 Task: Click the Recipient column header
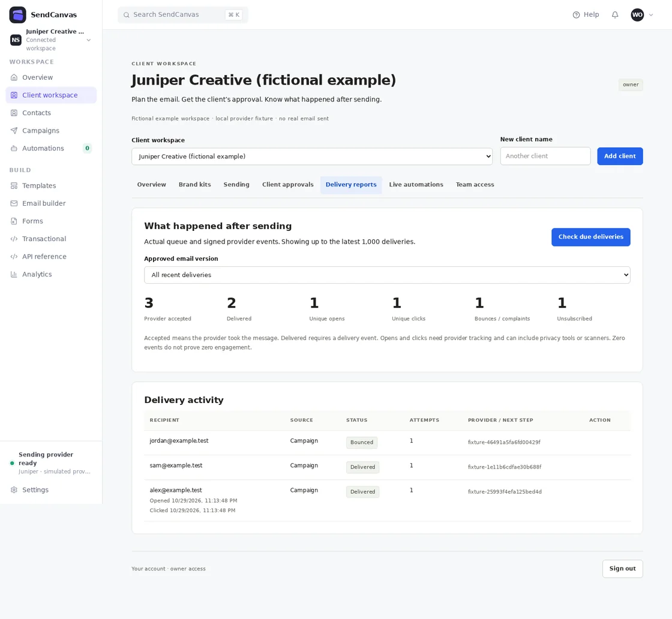coord(164,420)
